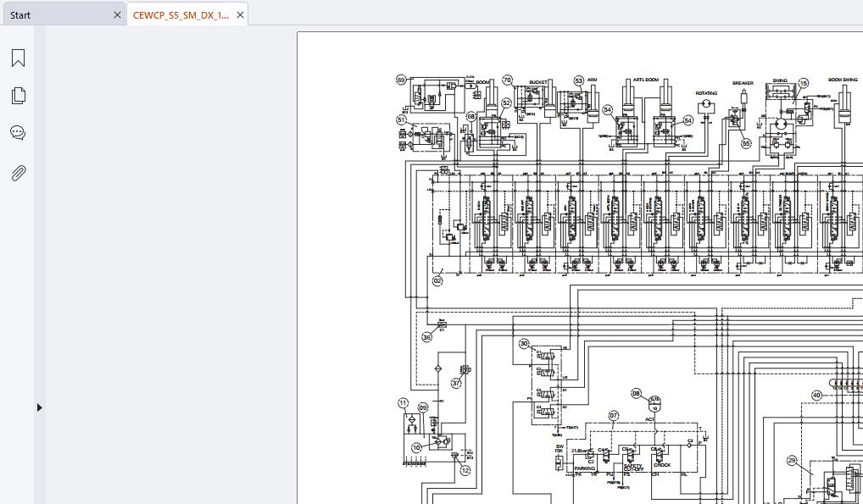Click the BUCKET label in diagram
This screenshot has height=504, width=863.
tap(538, 82)
